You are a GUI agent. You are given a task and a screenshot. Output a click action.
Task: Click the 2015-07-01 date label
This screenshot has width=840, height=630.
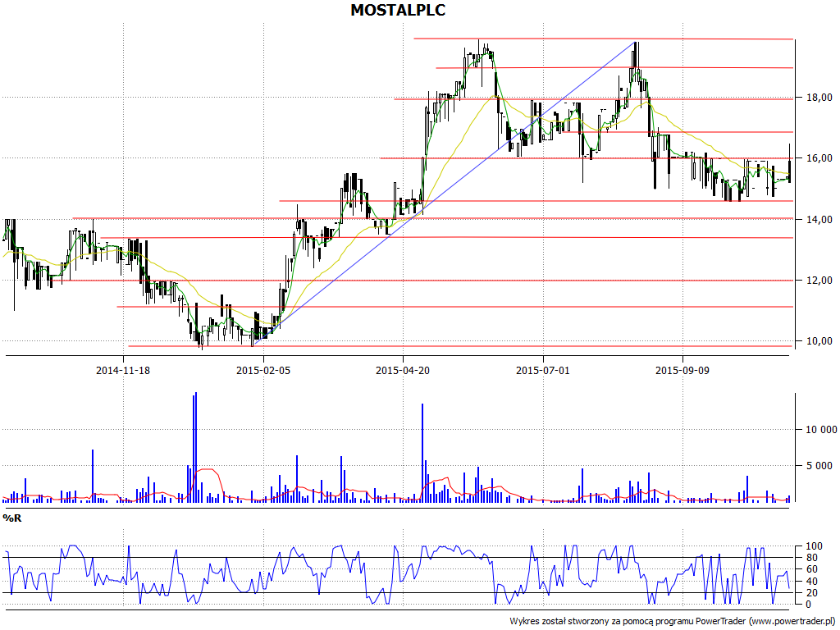pos(543,370)
